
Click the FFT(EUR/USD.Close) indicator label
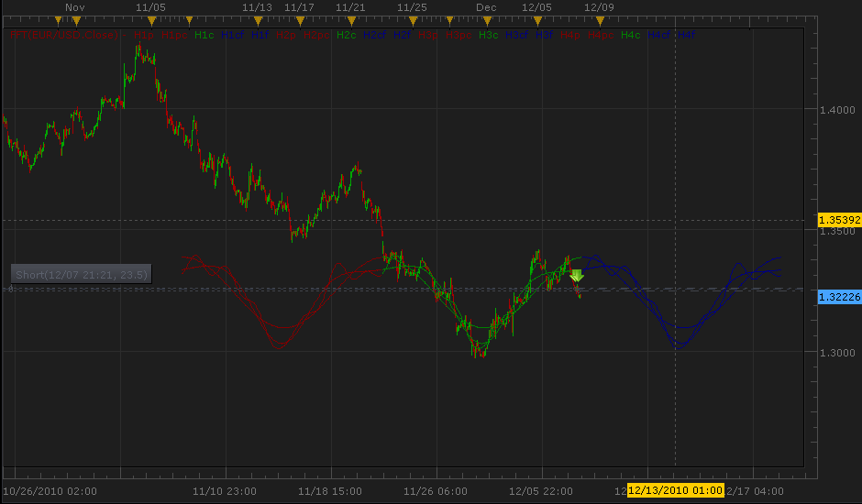(x=64, y=35)
